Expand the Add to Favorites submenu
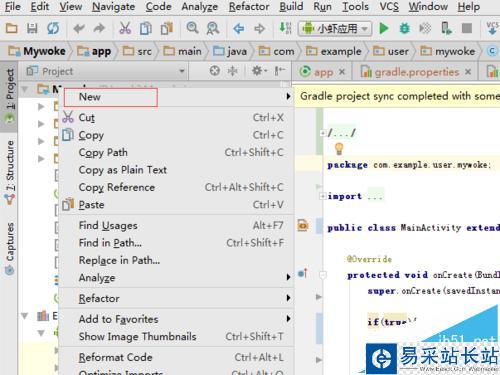The image size is (500, 375). pos(177,319)
